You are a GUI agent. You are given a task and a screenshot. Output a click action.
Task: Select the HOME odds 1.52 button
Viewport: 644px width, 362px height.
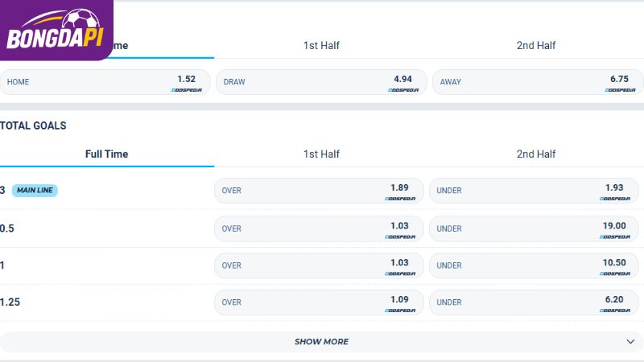pyautogui.click(x=105, y=82)
